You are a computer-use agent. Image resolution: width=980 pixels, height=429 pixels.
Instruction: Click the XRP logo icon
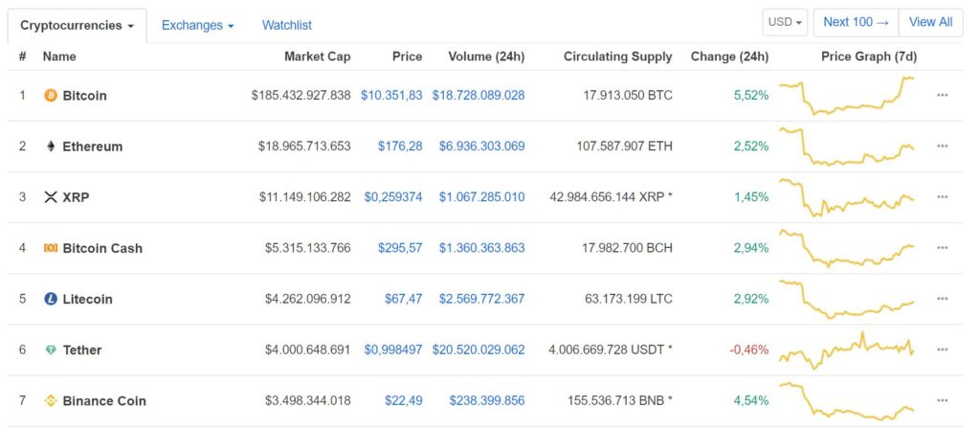point(51,197)
